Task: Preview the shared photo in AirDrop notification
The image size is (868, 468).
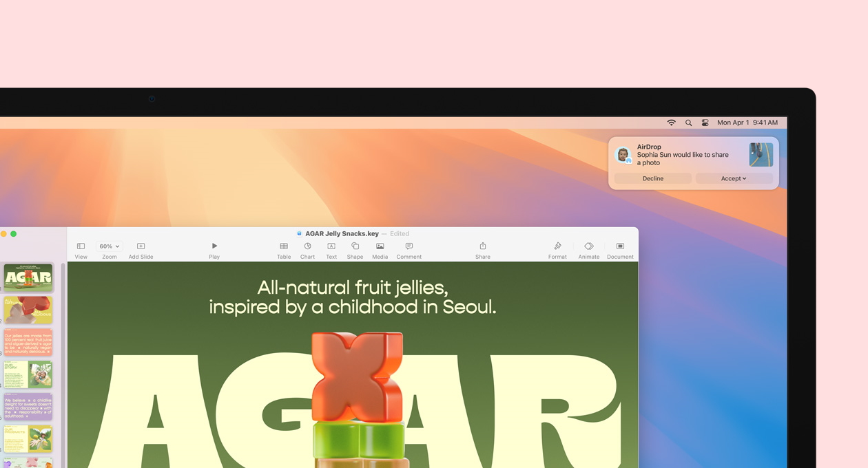Action: (761, 155)
